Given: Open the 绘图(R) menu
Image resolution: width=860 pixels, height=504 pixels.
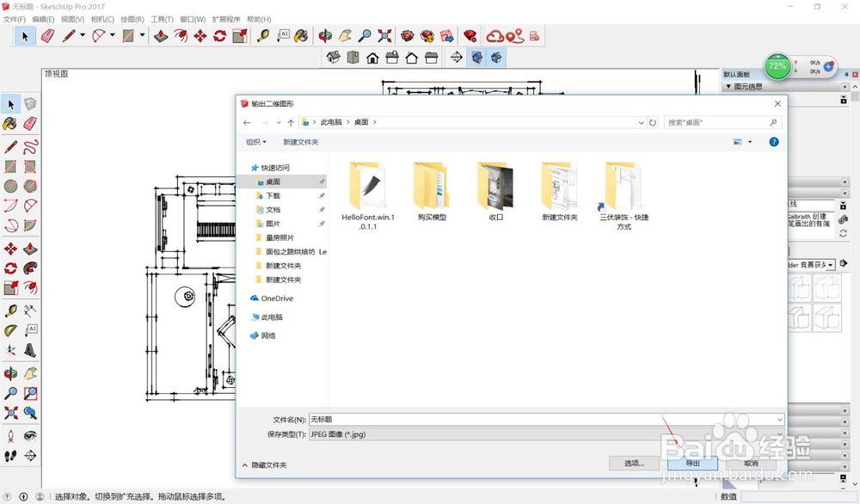Looking at the screenshot, I should point(132,19).
